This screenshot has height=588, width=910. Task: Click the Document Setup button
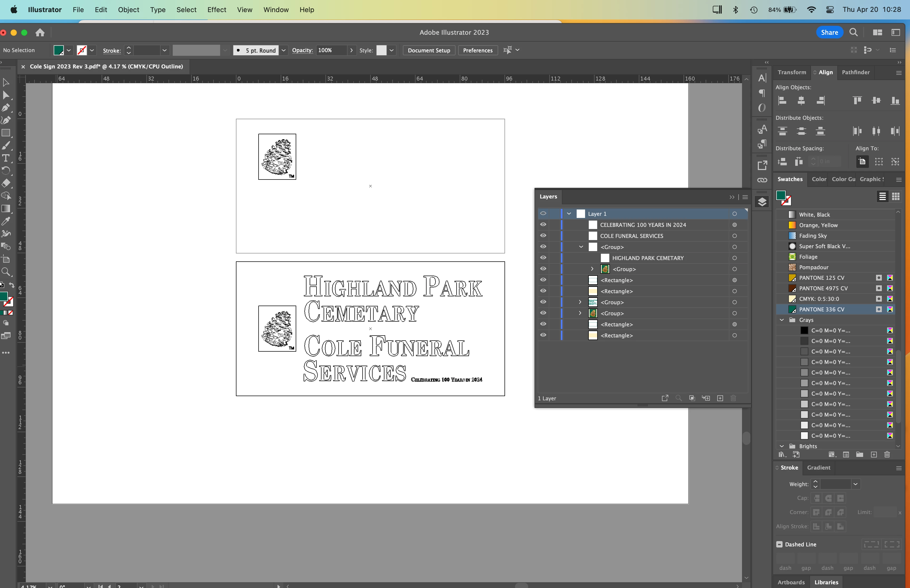(429, 50)
